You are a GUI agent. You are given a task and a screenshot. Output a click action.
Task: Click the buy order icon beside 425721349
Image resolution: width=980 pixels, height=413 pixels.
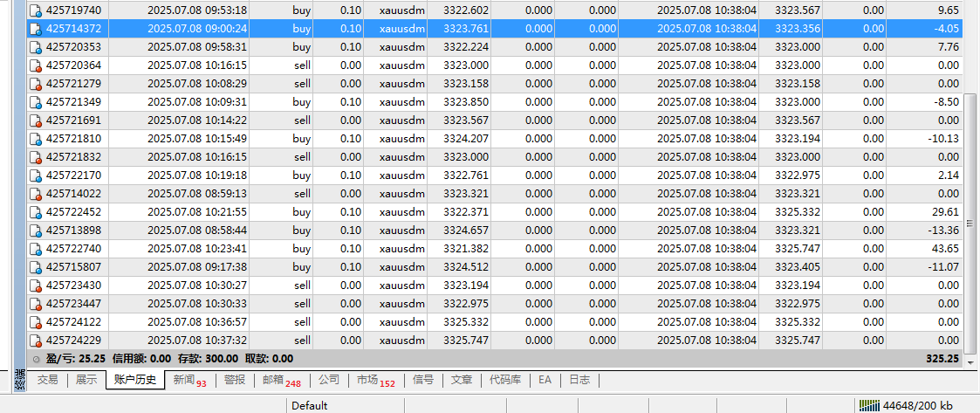[37, 101]
